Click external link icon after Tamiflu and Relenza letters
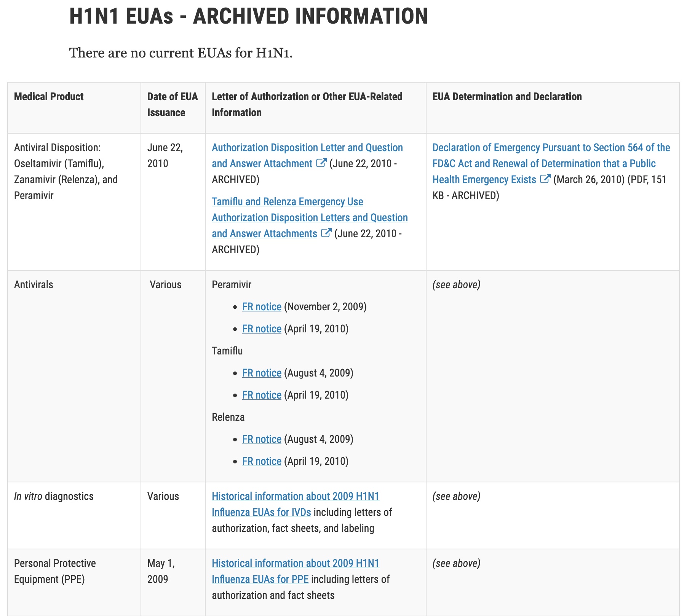Viewport: 687px width, 616px height. click(x=326, y=233)
